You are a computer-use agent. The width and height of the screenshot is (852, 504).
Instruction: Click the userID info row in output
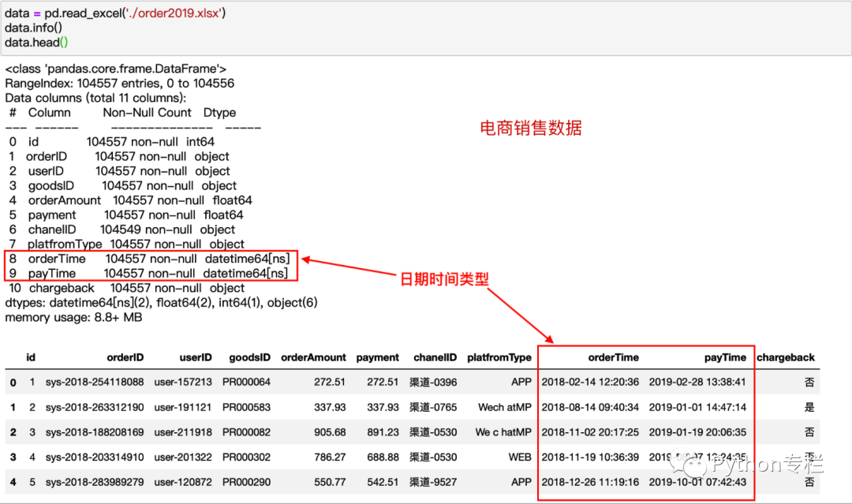click(x=120, y=171)
